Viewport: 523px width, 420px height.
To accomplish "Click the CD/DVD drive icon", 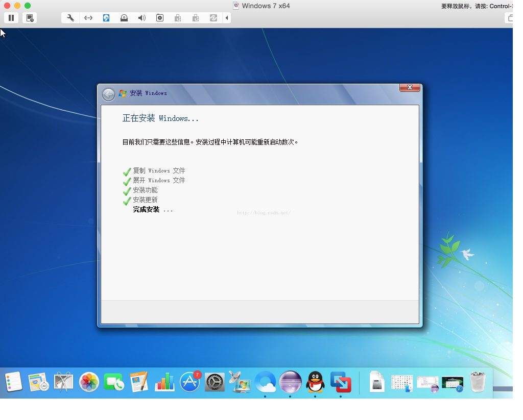I will pyautogui.click(x=124, y=18).
